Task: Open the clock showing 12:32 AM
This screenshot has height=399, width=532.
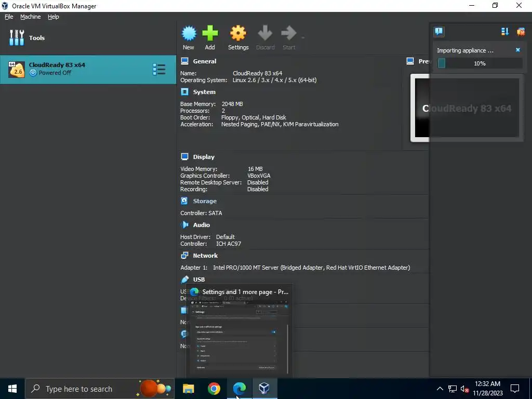Action: tap(487, 389)
